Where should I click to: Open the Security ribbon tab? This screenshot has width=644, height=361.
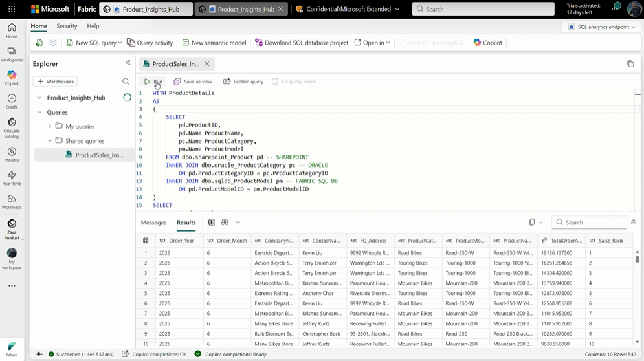(x=67, y=26)
